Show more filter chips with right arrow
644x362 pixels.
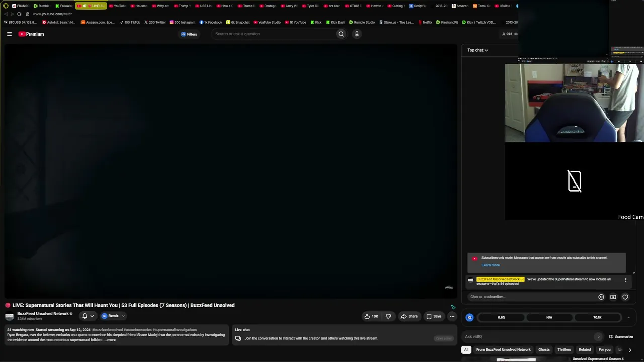[630, 350]
